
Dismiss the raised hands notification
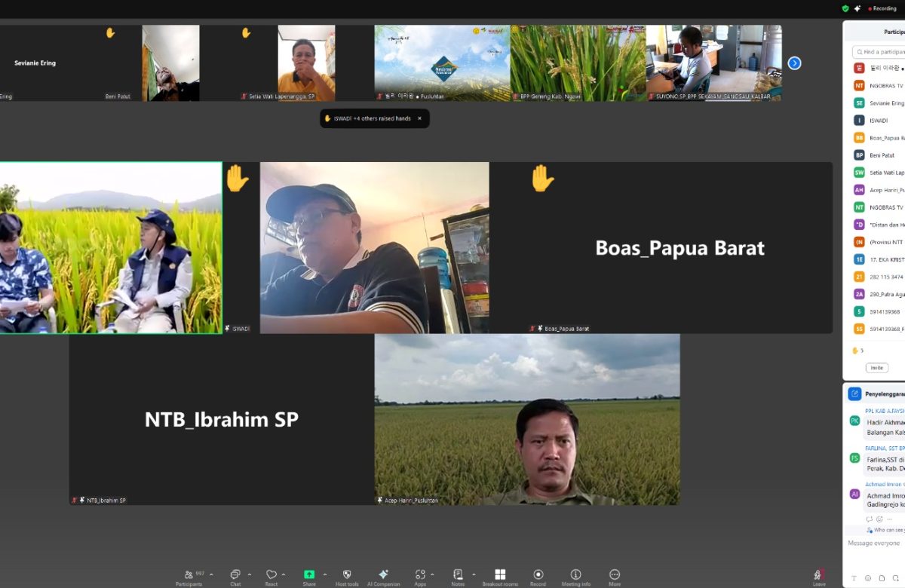(x=419, y=118)
